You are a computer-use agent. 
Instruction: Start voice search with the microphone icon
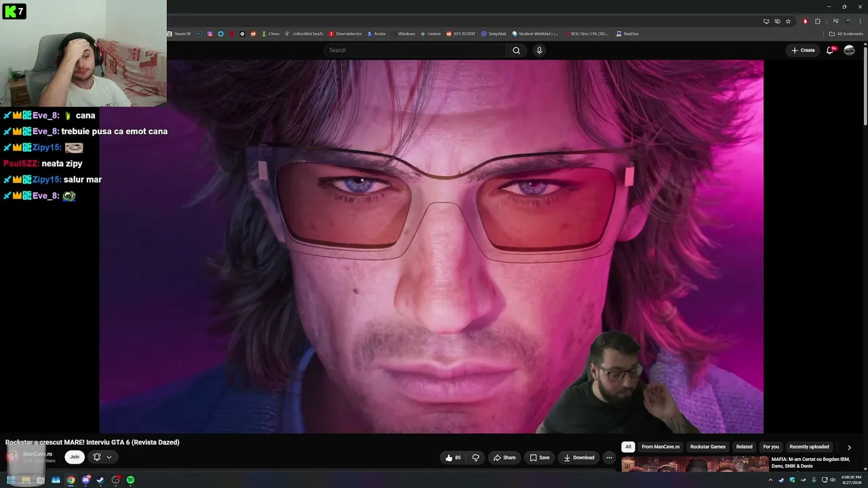tap(539, 50)
